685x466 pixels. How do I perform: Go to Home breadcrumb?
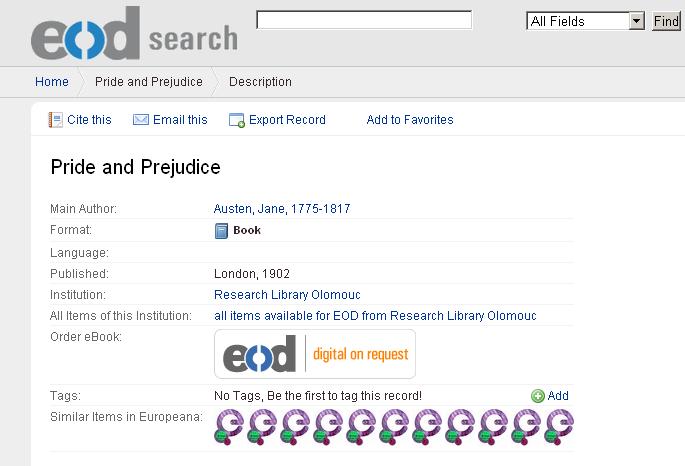tap(52, 82)
